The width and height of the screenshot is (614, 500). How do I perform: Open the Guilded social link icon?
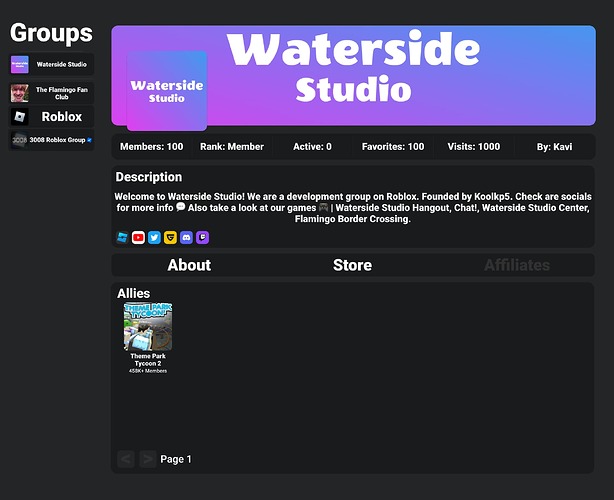(x=170, y=237)
